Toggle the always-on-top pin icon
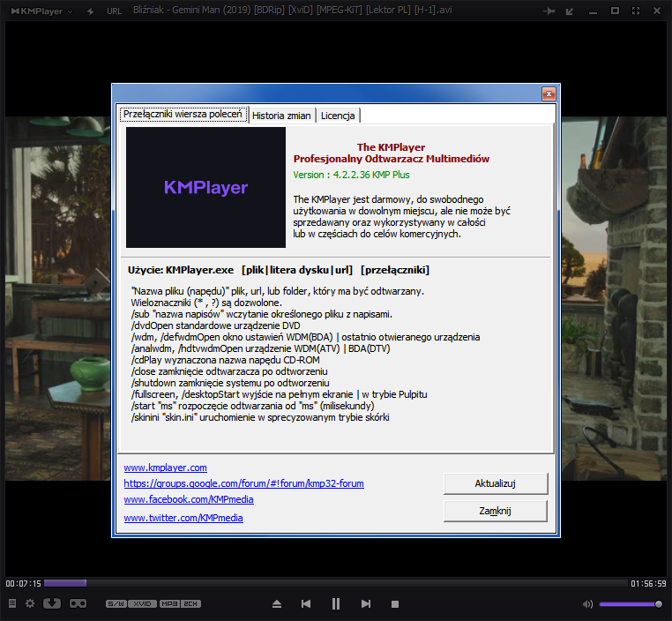 tap(549, 11)
